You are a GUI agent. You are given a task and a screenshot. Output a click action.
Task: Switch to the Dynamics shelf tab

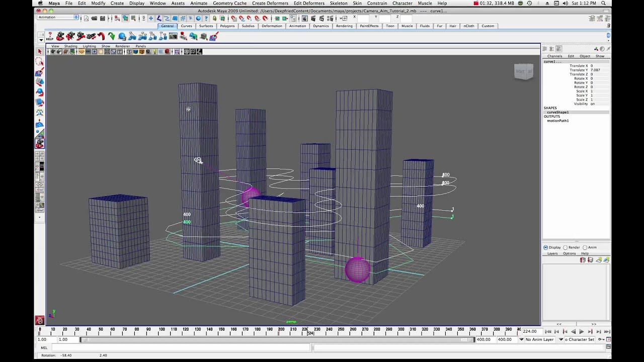(x=320, y=26)
